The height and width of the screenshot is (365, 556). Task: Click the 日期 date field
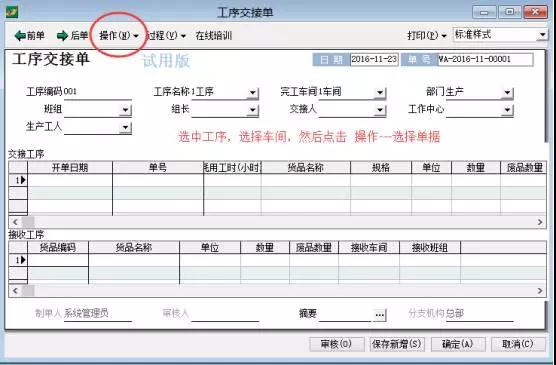coord(374,59)
